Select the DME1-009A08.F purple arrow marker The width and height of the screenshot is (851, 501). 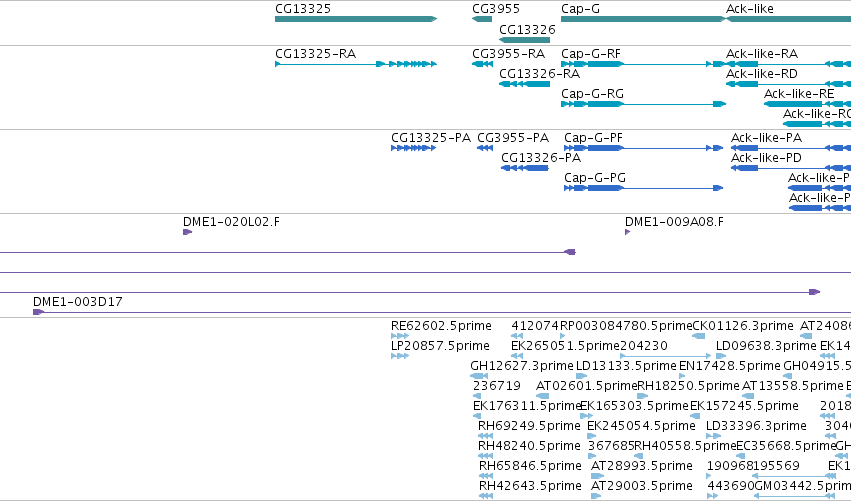click(x=627, y=232)
